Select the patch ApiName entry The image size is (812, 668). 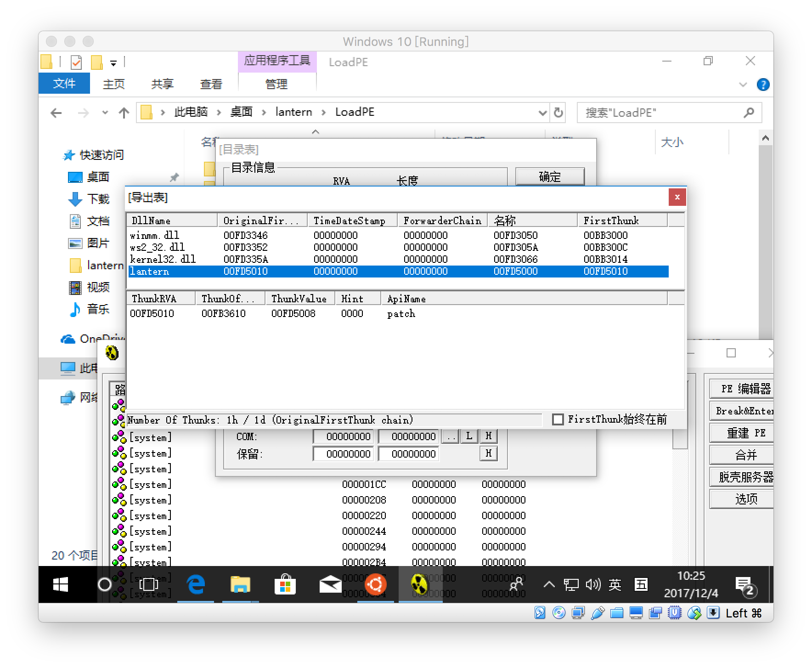[401, 313]
